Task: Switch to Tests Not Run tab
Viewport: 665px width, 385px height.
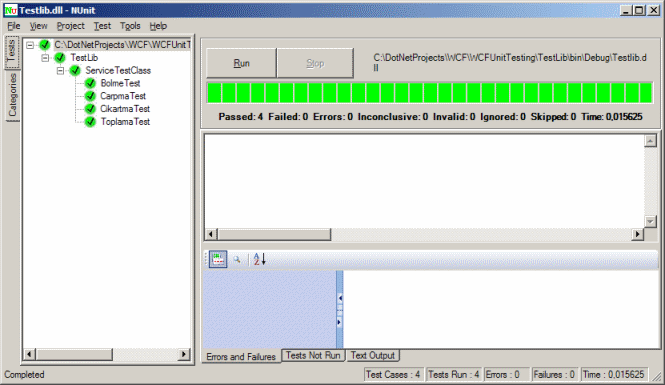Action: pos(313,356)
